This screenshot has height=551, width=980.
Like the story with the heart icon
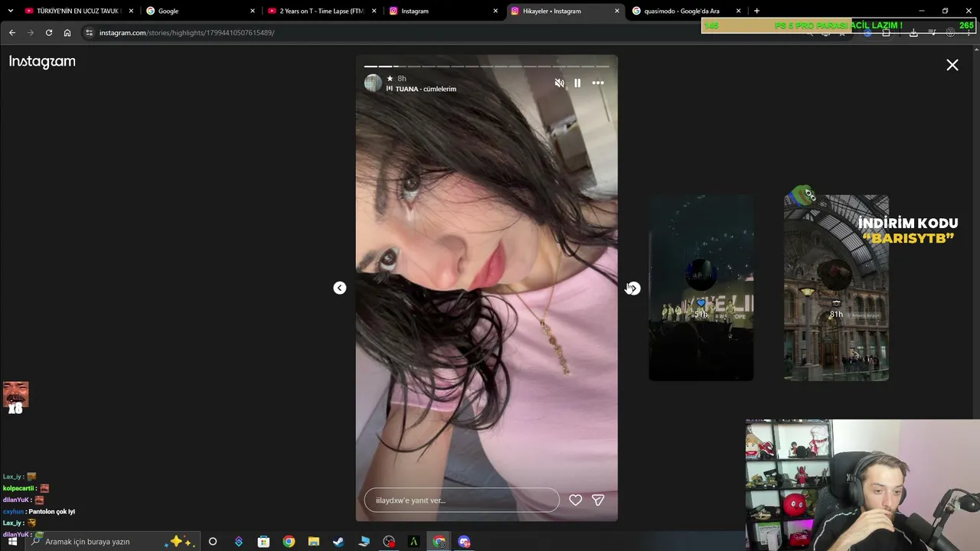pos(576,500)
